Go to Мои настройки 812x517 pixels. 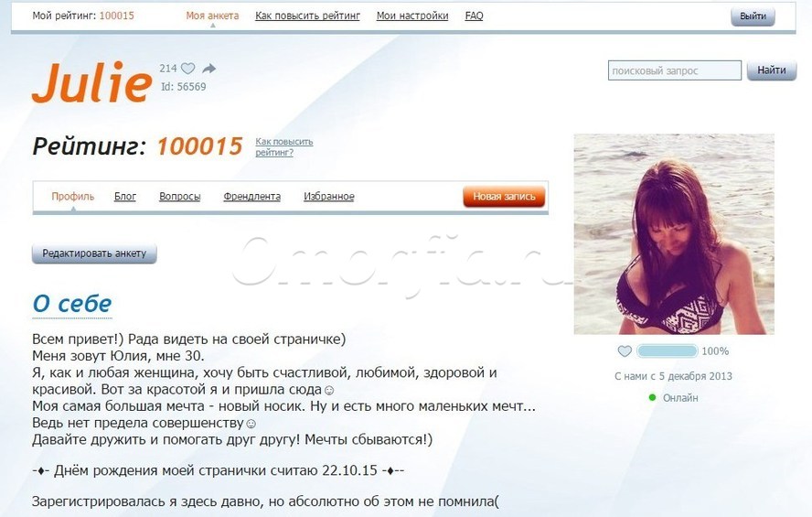412,16
